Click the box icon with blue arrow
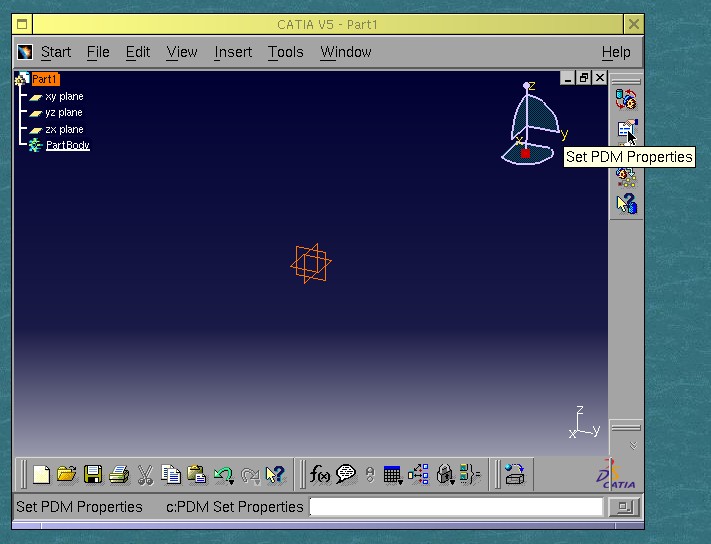 pyautogui.click(x=515, y=474)
